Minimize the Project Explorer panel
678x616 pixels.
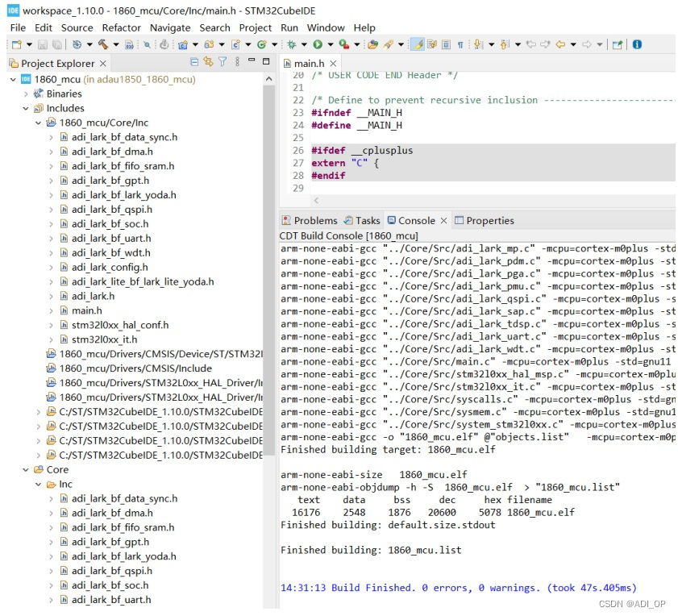pyautogui.click(x=252, y=60)
